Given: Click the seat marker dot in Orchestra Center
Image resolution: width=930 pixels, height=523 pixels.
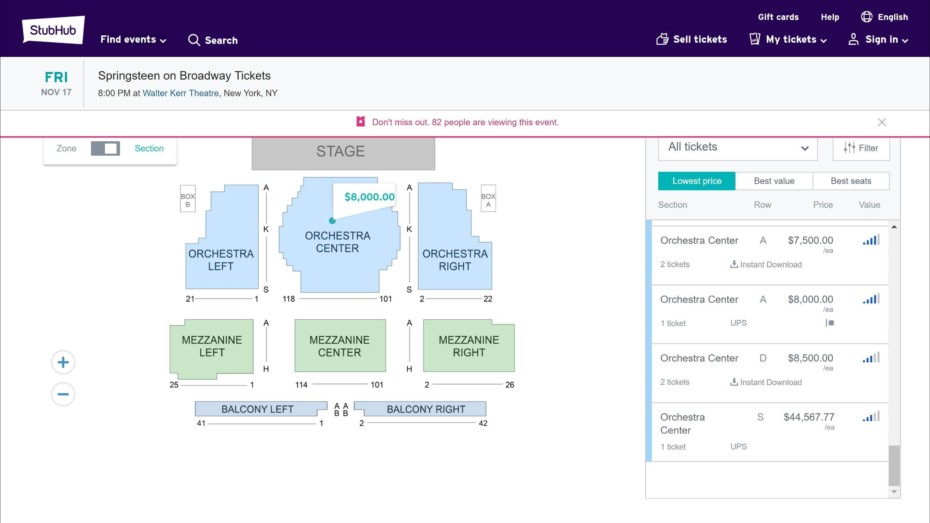Looking at the screenshot, I should (x=332, y=221).
